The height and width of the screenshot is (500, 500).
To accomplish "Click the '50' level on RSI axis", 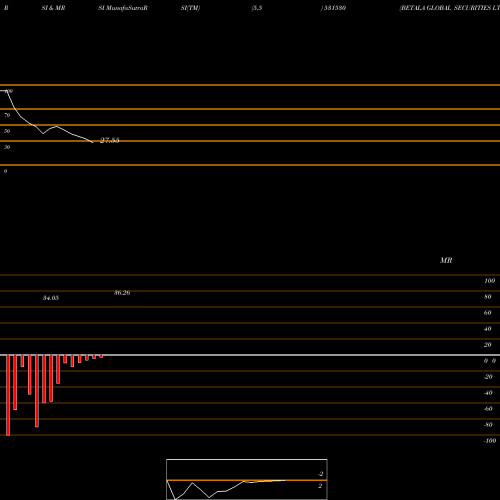I will (7, 131).
